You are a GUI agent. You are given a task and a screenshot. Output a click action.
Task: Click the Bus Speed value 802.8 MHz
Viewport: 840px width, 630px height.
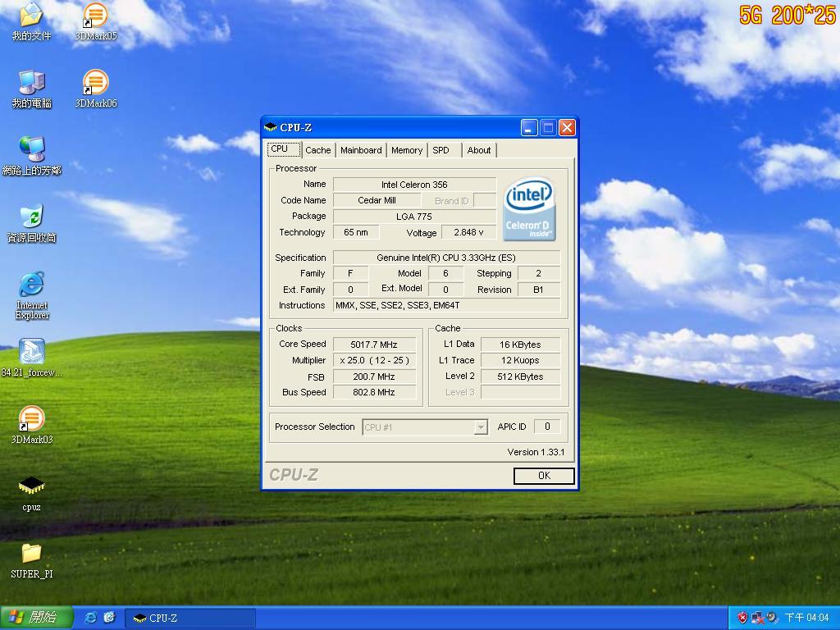pyautogui.click(x=374, y=392)
